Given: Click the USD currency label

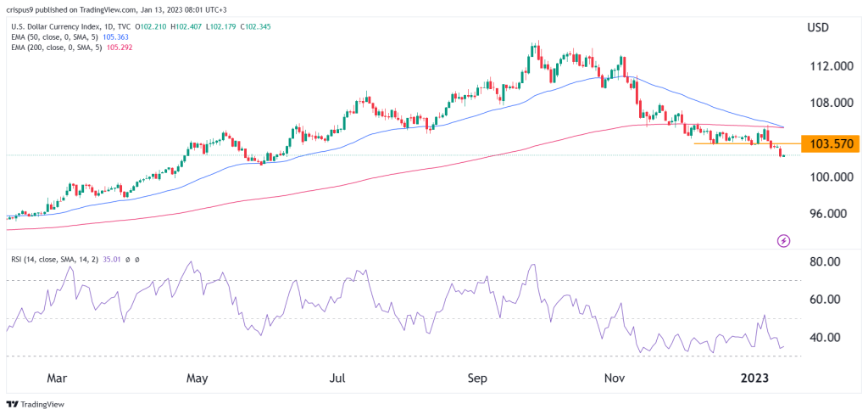Looking at the screenshot, I should pos(818,28).
